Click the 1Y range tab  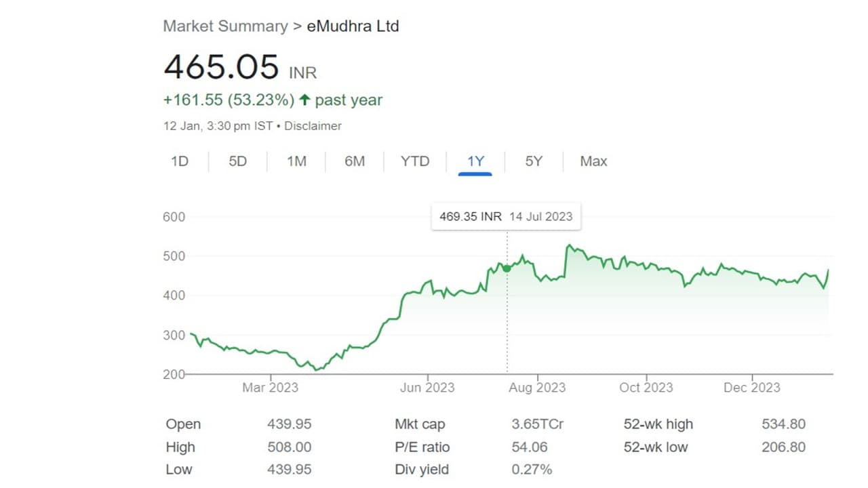coord(475,161)
